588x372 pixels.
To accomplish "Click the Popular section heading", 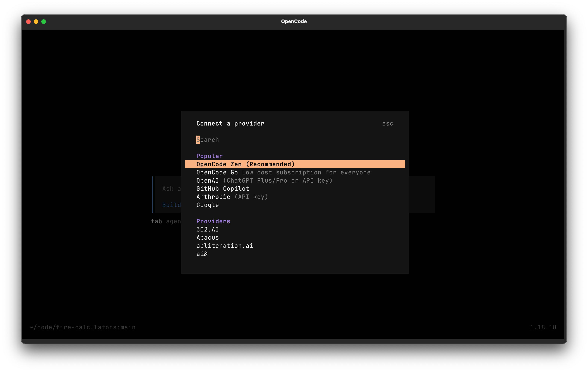I will click(209, 156).
